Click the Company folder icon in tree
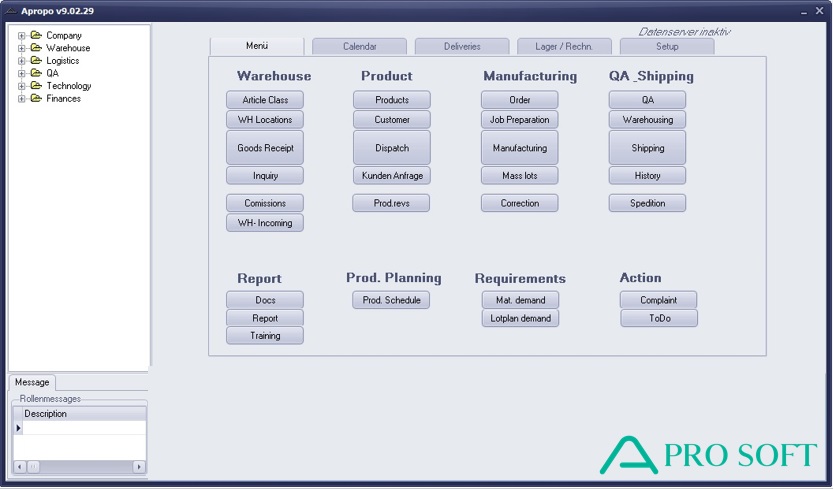Screen dimensions: 834x490 [36, 35]
